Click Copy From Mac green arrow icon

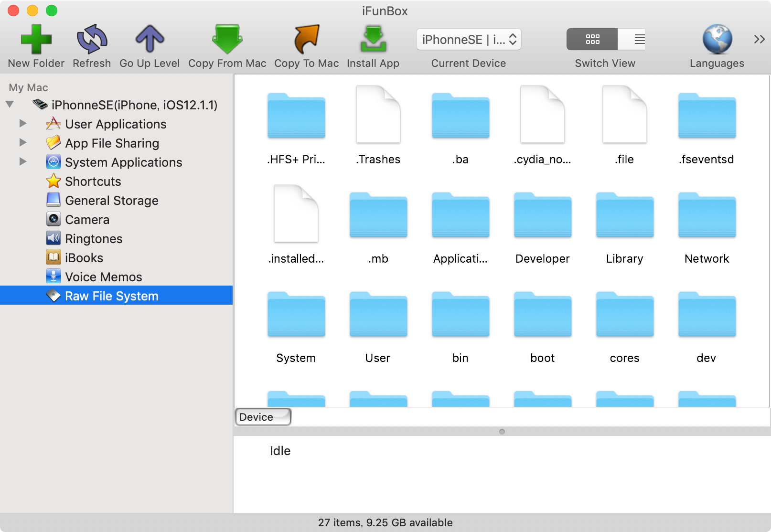(227, 39)
